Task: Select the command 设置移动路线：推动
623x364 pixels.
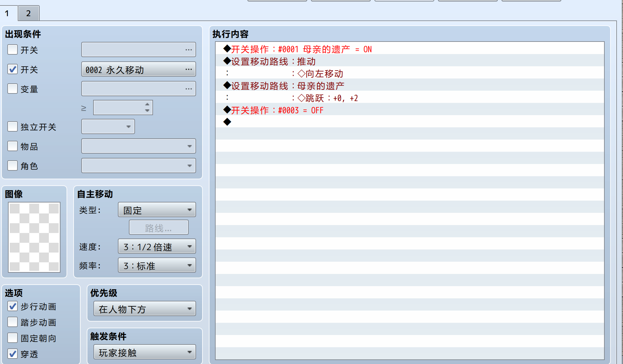Action: [x=410, y=61]
